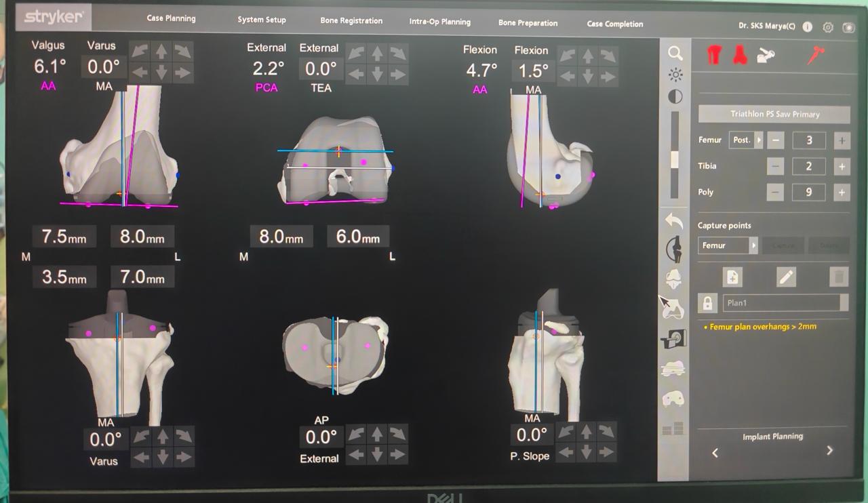Toggle the plan lock icon

[x=707, y=303]
